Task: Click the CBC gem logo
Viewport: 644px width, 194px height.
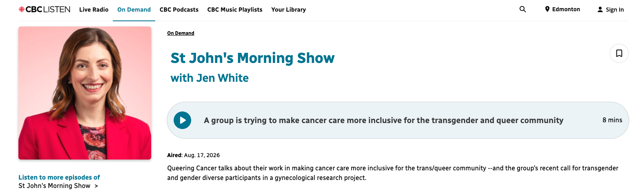Action: 22,9
